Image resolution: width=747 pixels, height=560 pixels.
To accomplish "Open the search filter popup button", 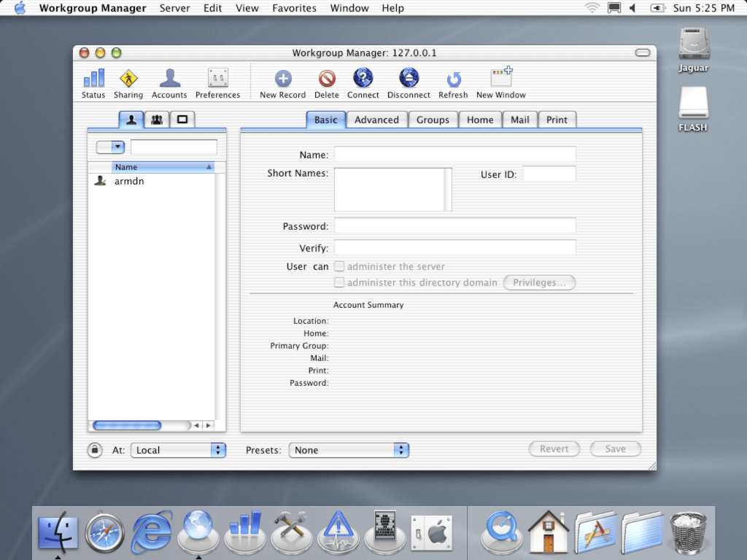I will (111, 147).
